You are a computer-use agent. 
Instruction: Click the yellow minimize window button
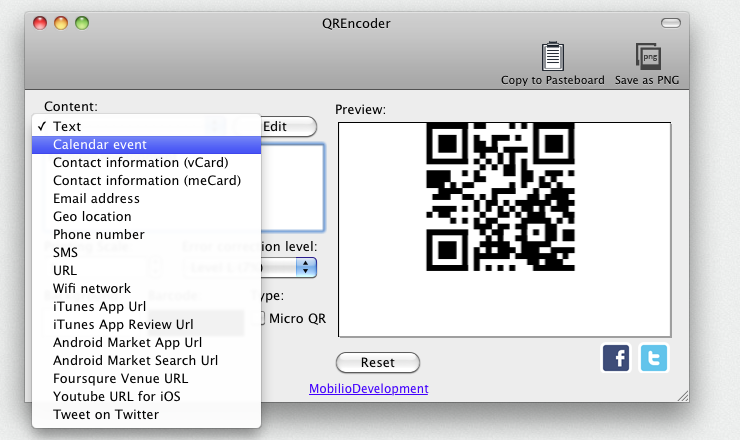(x=61, y=23)
